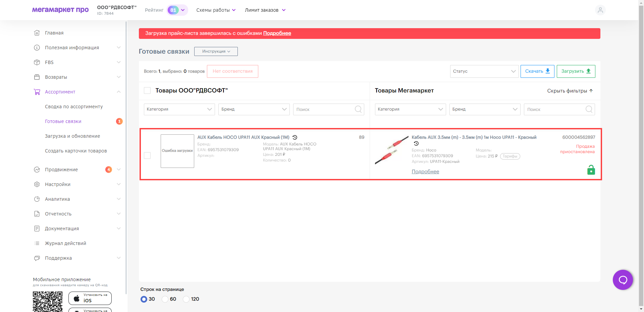This screenshot has width=644, height=312.
Task: Select 120 rows per page
Action: pyautogui.click(x=186, y=299)
